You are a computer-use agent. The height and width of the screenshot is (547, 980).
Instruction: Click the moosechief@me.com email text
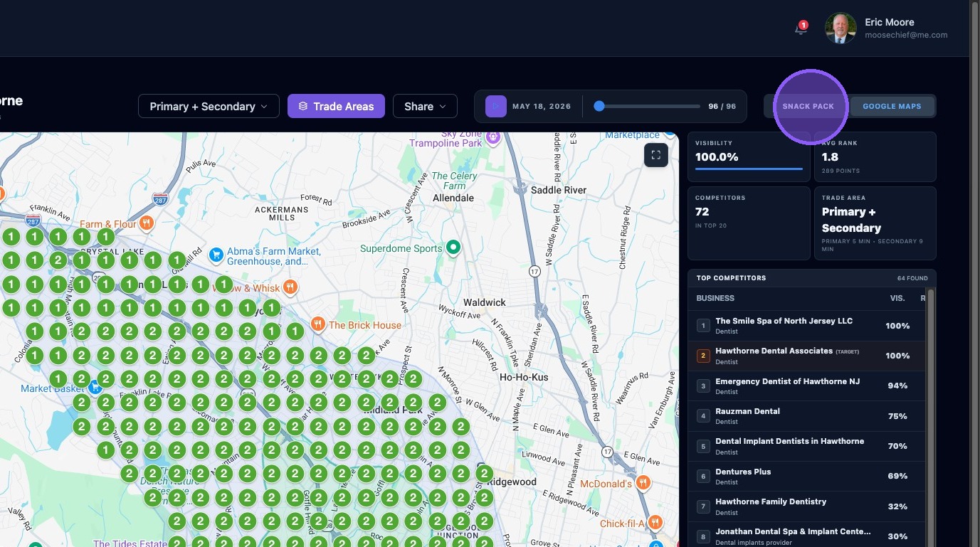pos(906,35)
